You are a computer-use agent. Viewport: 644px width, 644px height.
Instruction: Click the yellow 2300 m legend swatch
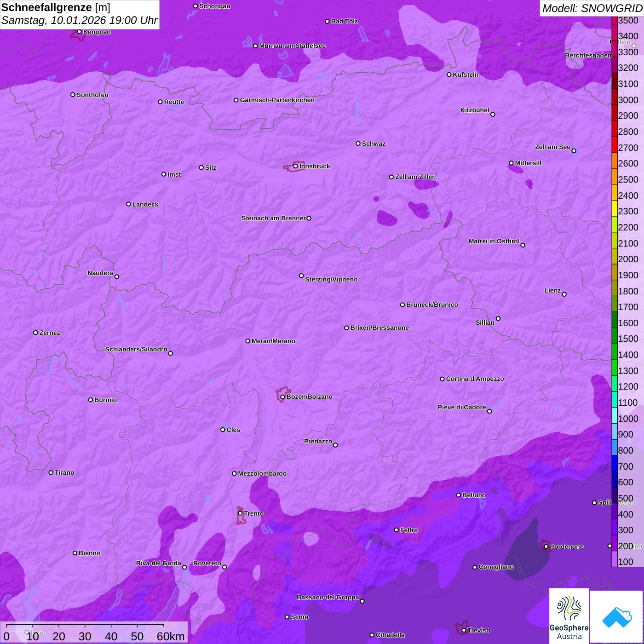[x=615, y=208]
